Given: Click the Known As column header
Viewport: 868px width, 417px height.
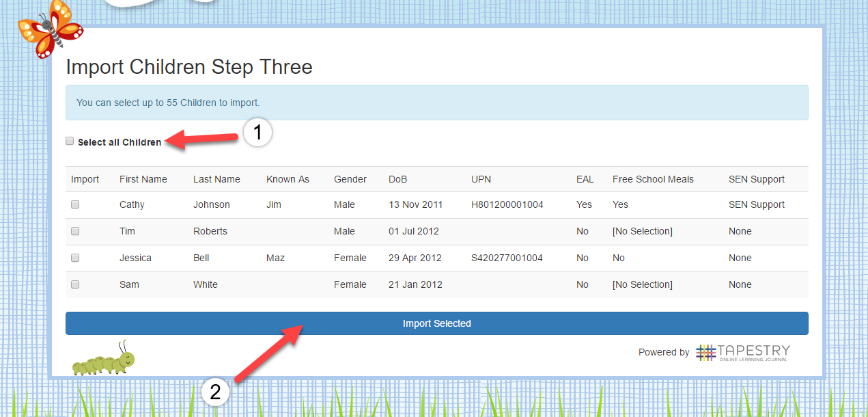Looking at the screenshot, I should (x=288, y=179).
